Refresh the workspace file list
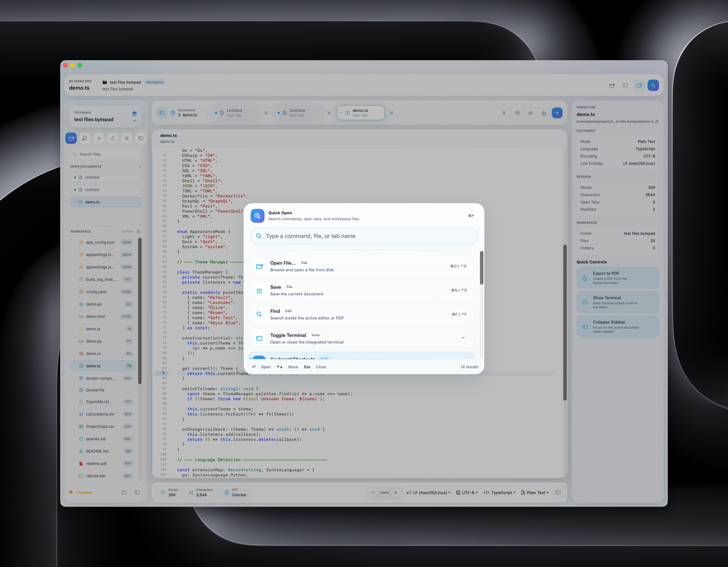 point(113,138)
